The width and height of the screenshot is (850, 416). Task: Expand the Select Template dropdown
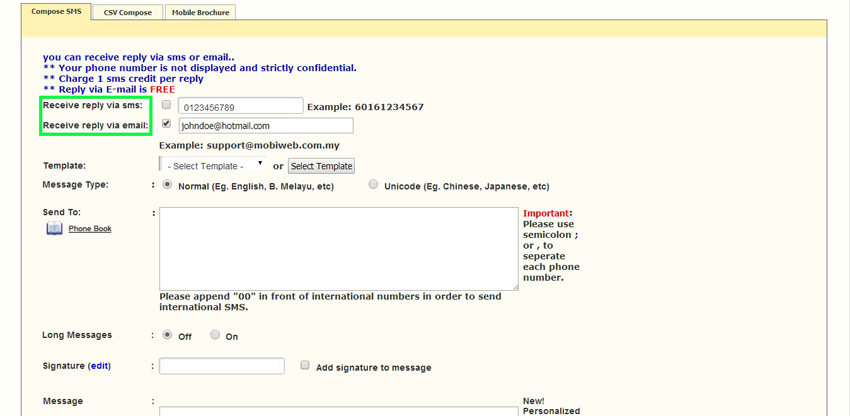coord(212,165)
